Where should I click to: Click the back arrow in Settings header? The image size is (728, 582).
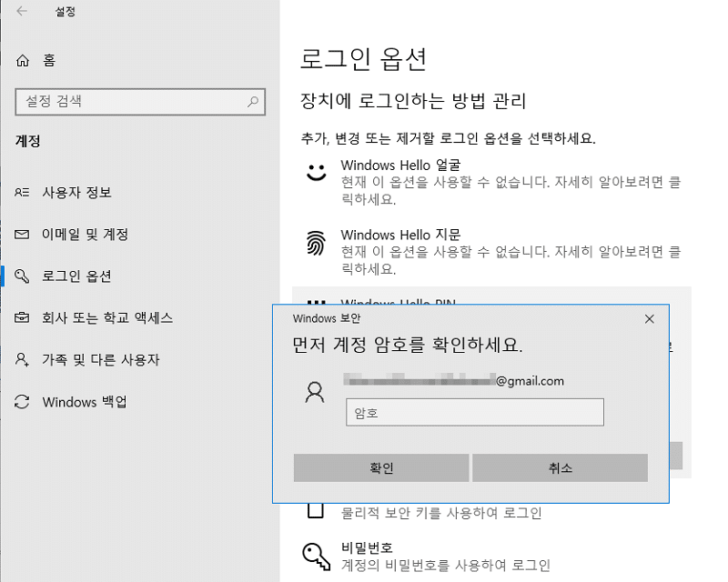click(x=22, y=11)
